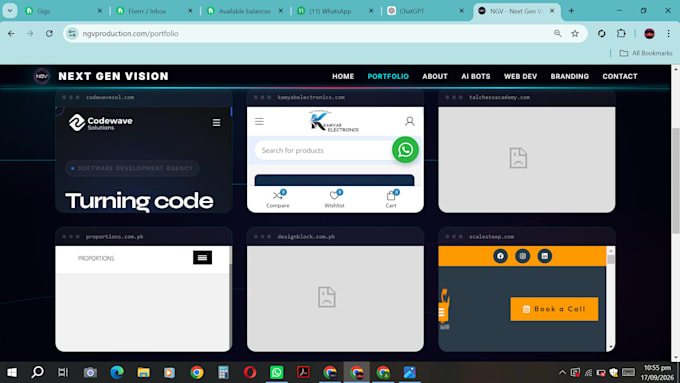This screenshot has height=383, width=680.
Task: Open Compare in Kamyab preview
Action: click(278, 200)
